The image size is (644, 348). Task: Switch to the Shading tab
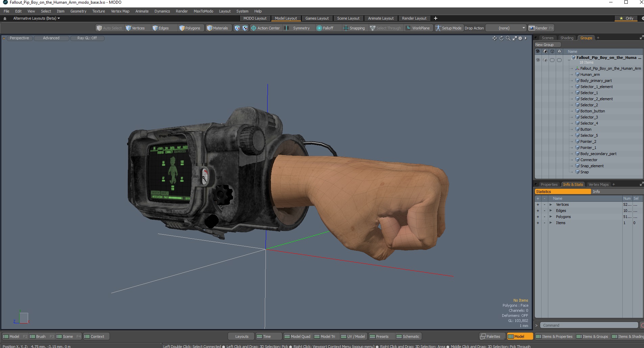(x=567, y=38)
